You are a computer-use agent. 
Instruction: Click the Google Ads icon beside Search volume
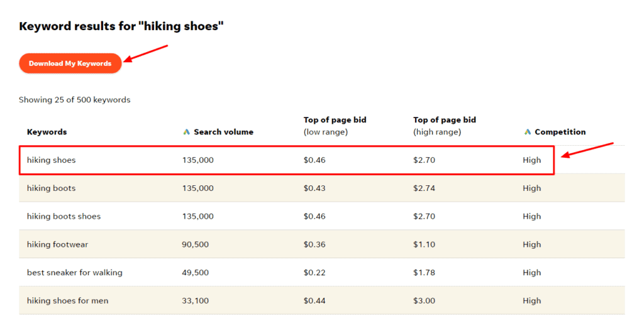click(x=186, y=132)
